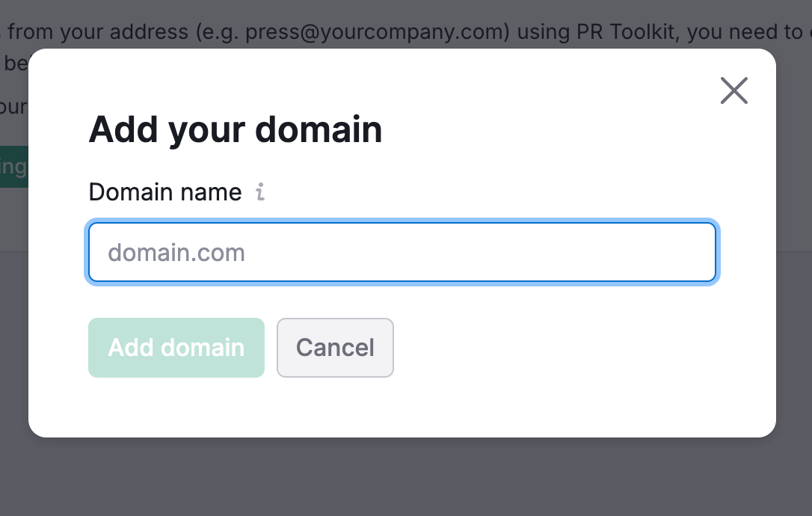
Task: Click the X icon in the dialog corner
Action: coord(733,90)
